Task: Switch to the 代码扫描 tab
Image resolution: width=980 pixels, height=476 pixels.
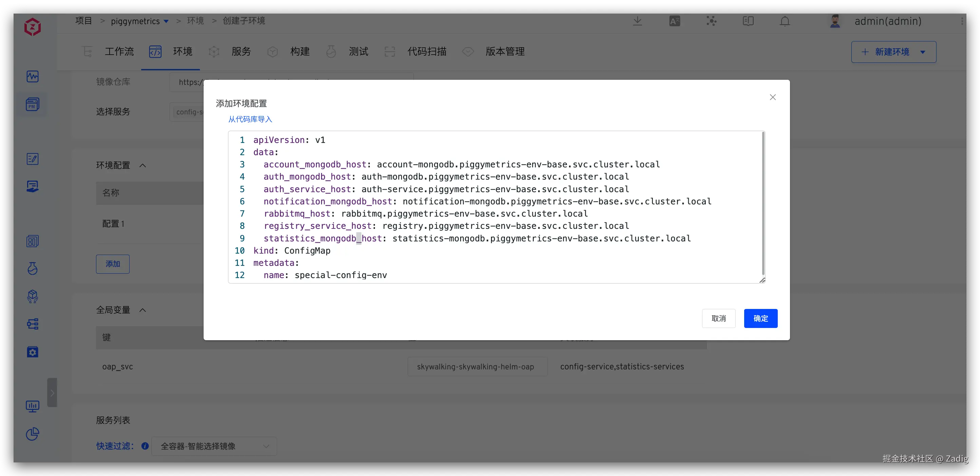Action: tap(427, 52)
